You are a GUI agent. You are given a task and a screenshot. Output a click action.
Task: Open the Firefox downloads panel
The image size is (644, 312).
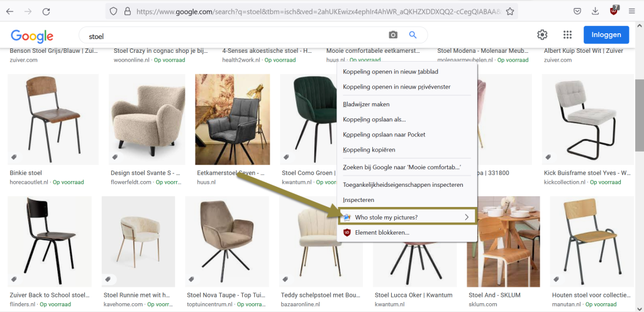click(x=595, y=11)
